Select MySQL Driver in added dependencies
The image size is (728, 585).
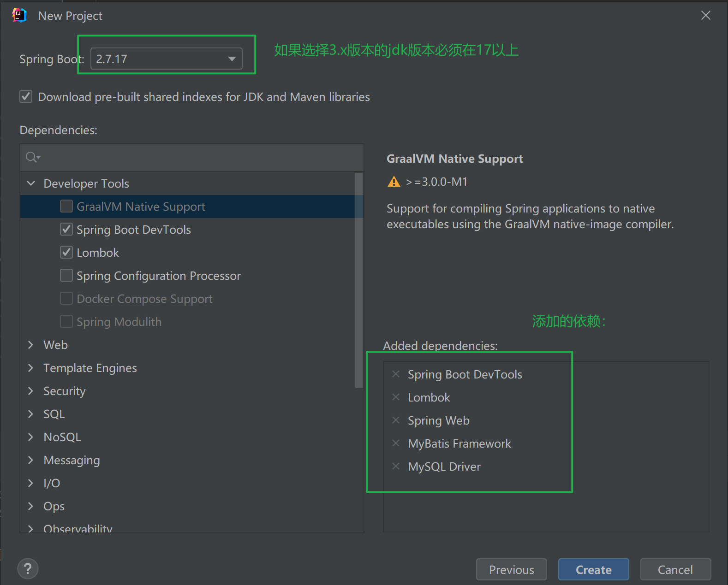[x=444, y=467]
